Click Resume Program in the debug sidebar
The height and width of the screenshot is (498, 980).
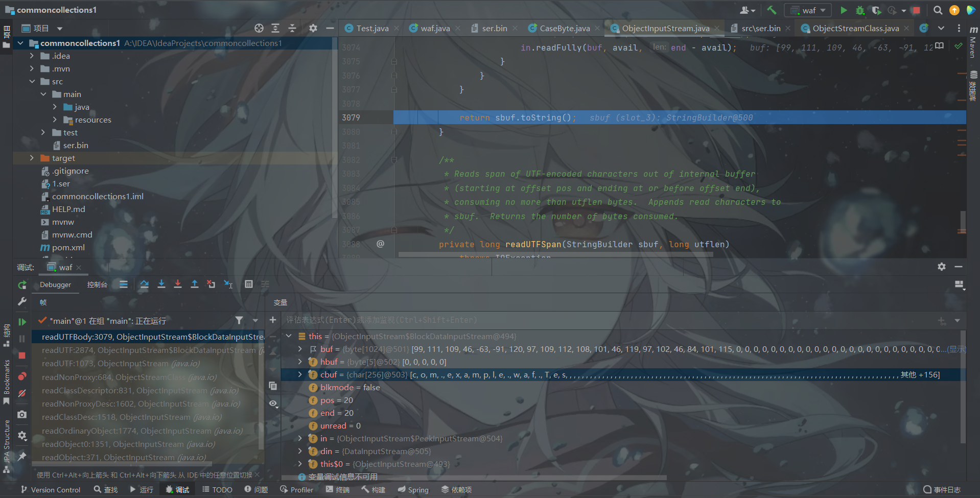click(x=22, y=322)
